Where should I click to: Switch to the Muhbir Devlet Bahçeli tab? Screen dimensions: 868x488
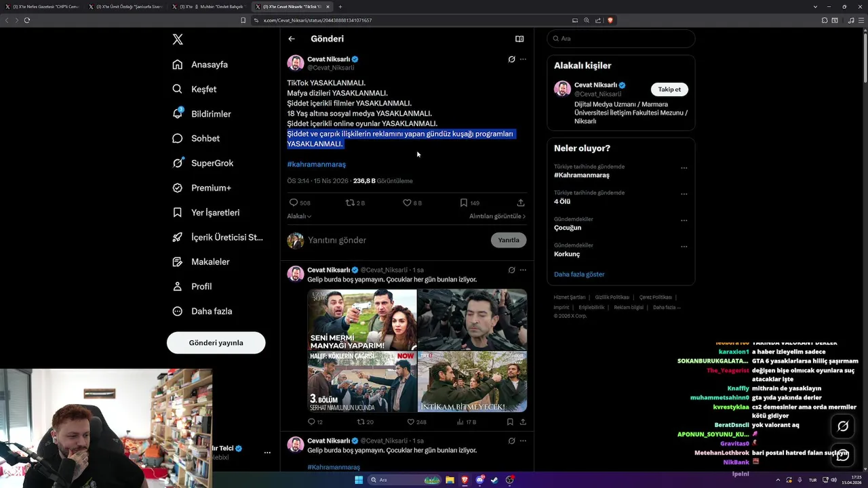tap(209, 7)
